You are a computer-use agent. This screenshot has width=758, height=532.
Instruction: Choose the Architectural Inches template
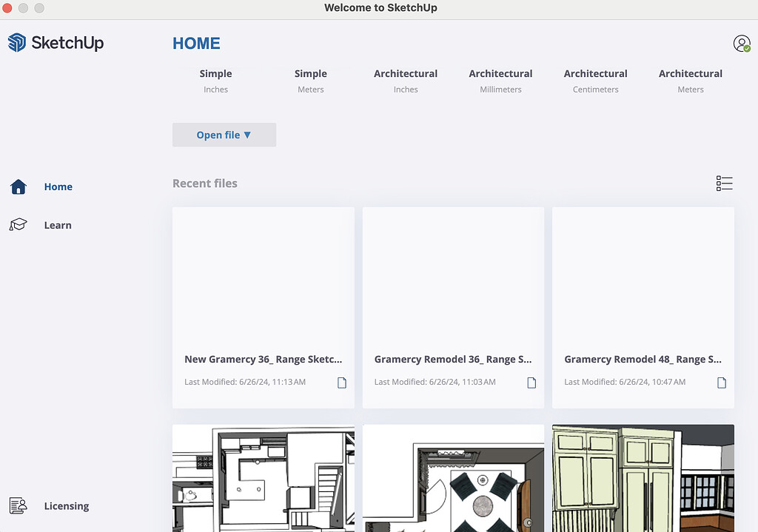pos(406,80)
